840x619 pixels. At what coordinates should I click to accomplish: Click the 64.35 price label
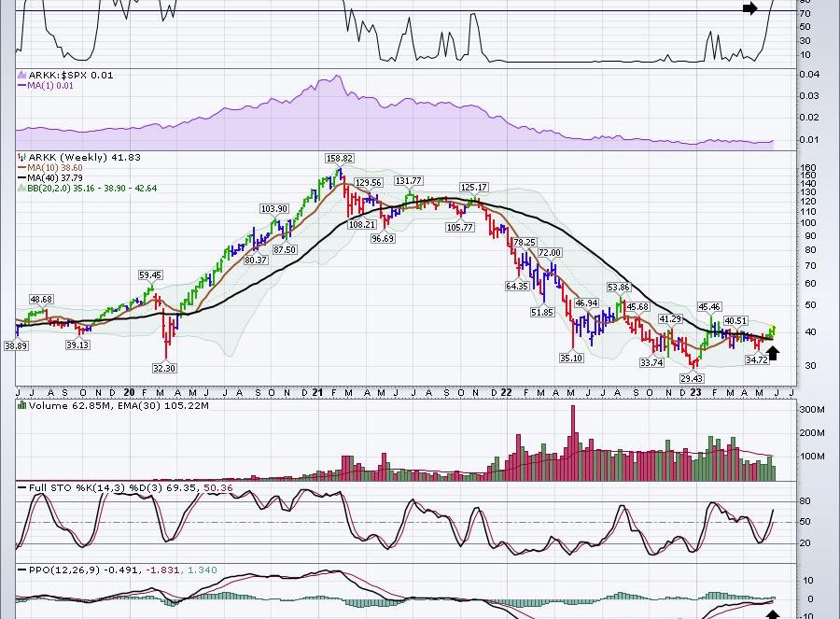pyautogui.click(x=517, y=287)
